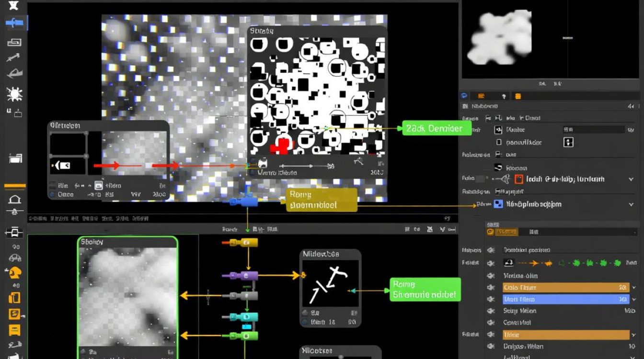Image resolution: width=644 pixels, height=359 pixels.
Task: Click the blue slider bar in properties panel
Action: point(565,299)
